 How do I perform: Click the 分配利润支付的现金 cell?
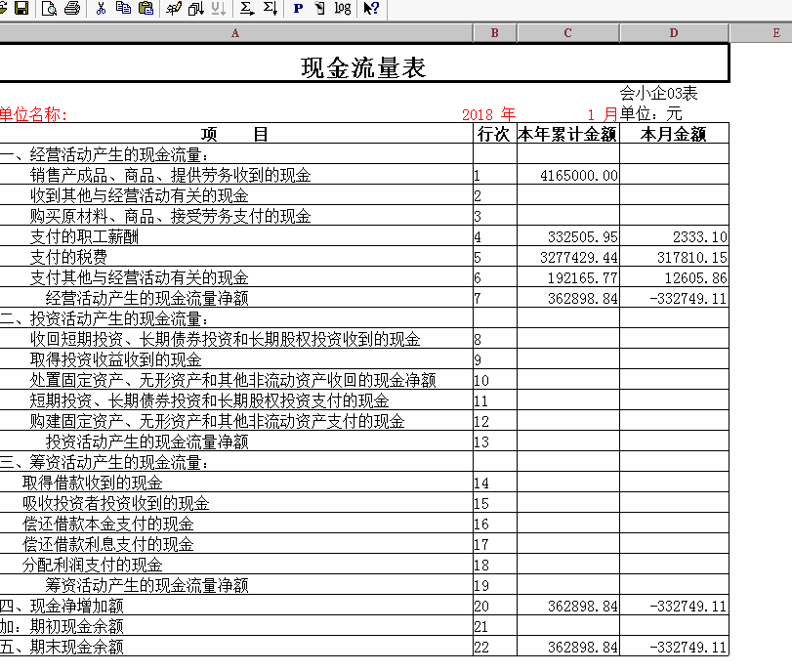tap(235, 565)
